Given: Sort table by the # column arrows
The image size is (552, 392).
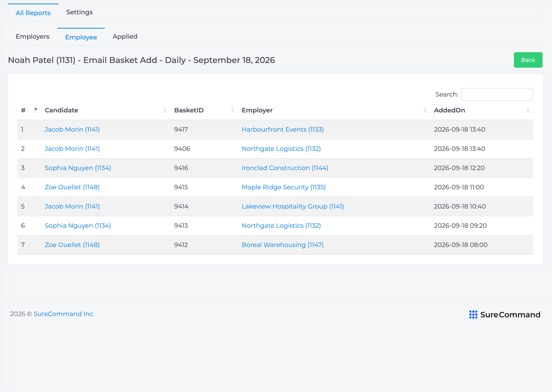Looking at the screenshot, I should (x=36, y=110).
